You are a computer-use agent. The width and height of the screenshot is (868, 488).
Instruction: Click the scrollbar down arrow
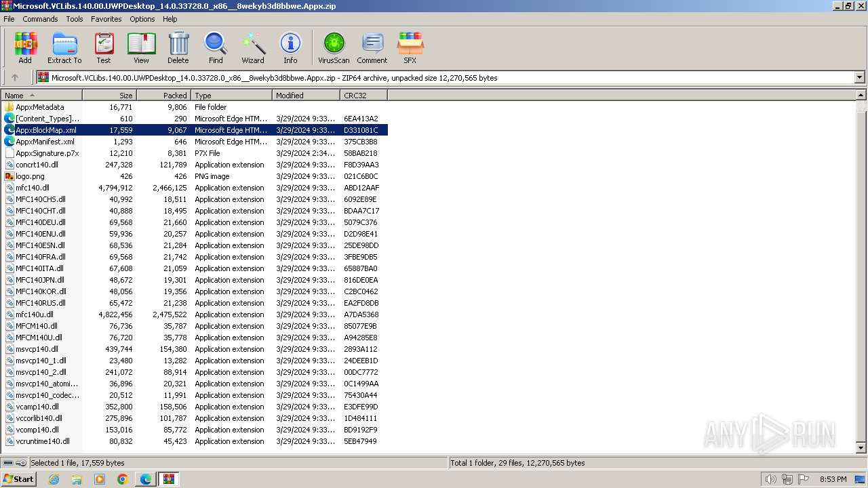pyautogui.click(x=861, y=447)
